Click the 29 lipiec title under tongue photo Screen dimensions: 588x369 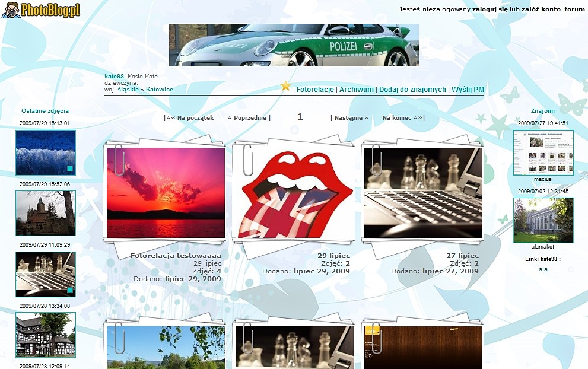coord(333,256)
